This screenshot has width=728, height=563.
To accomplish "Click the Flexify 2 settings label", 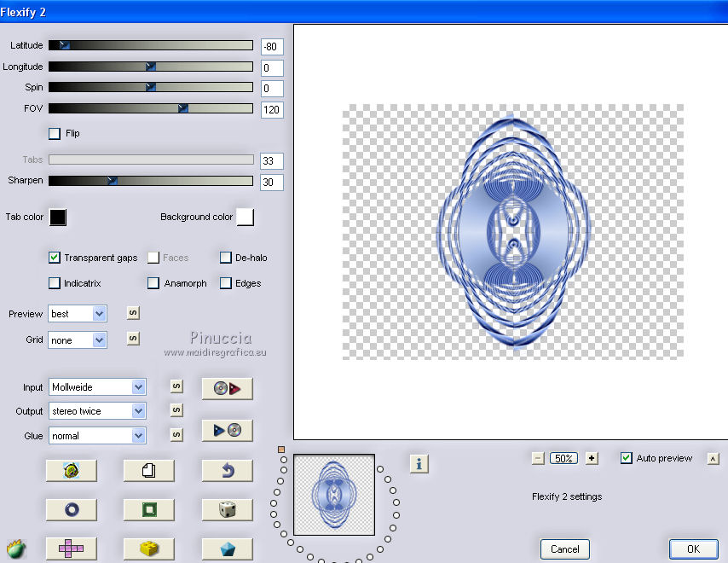I will (567, 496).
